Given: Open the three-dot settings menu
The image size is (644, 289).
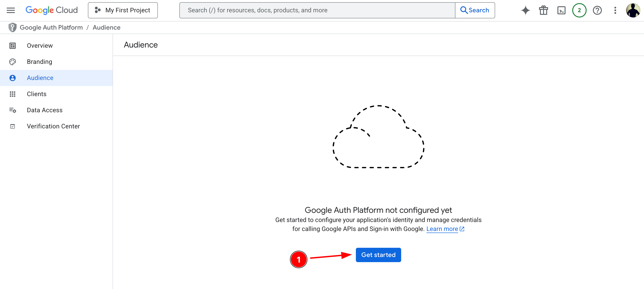Looking at the screenshot, I should pyautogui.click(x=615, y=10).
